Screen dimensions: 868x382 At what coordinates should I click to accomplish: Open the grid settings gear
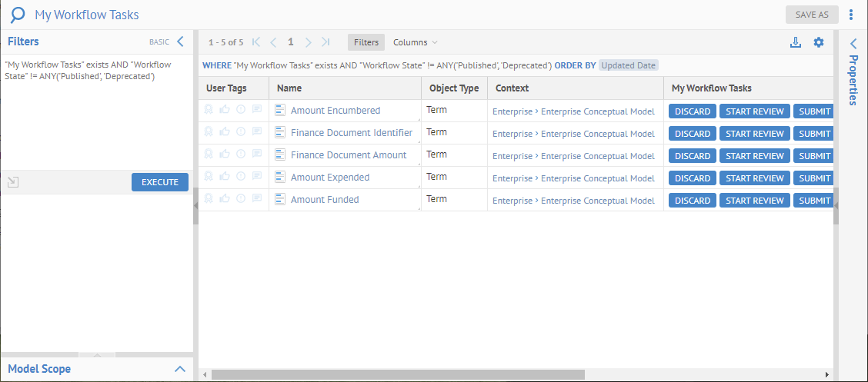[x=819, y=42]
